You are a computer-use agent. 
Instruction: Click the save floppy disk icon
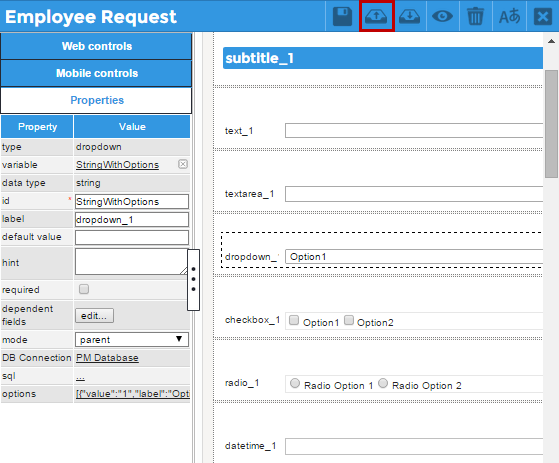coord(342,17)
